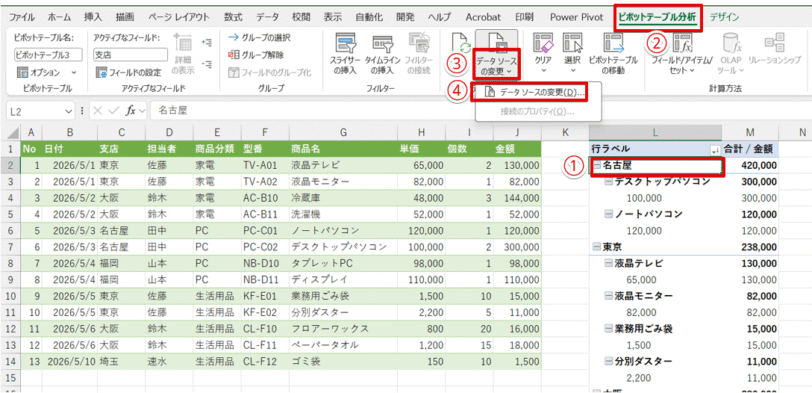Collapse the 分別ダスター pivot item
This screenshot has width=812, height=393.
pos(609,361)
